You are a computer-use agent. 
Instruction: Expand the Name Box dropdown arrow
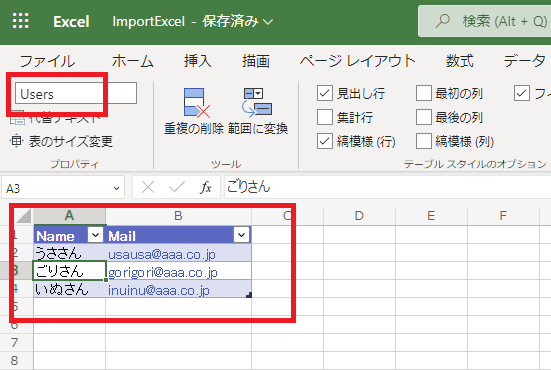pyautogui.click(x=116, y=188)
